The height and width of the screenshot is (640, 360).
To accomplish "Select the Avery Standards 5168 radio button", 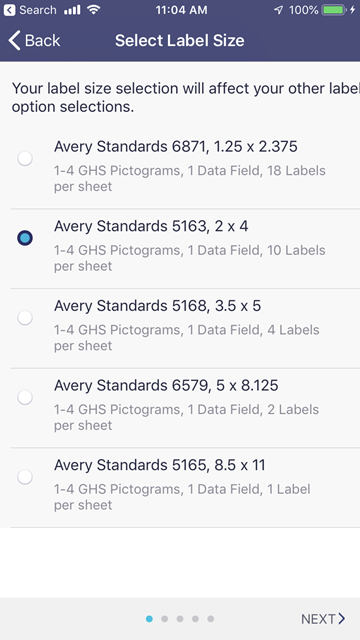I will click(25, 318).
